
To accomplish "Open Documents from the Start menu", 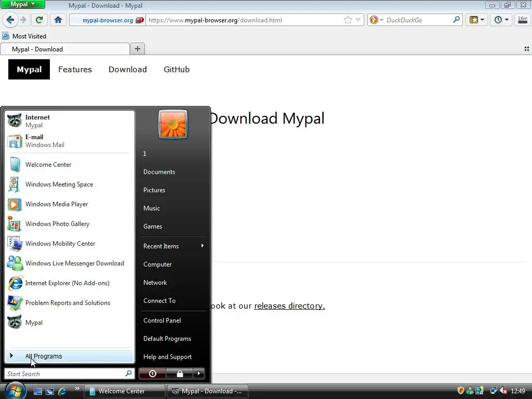I will click(x=173, y=172).
